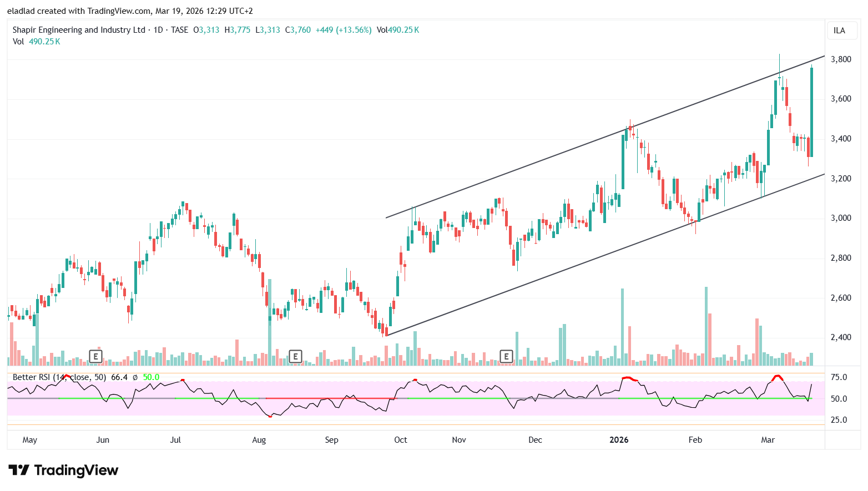Click the 3,800 price axis label
This screenshot has width=868, height=491.
pos(841,59)
